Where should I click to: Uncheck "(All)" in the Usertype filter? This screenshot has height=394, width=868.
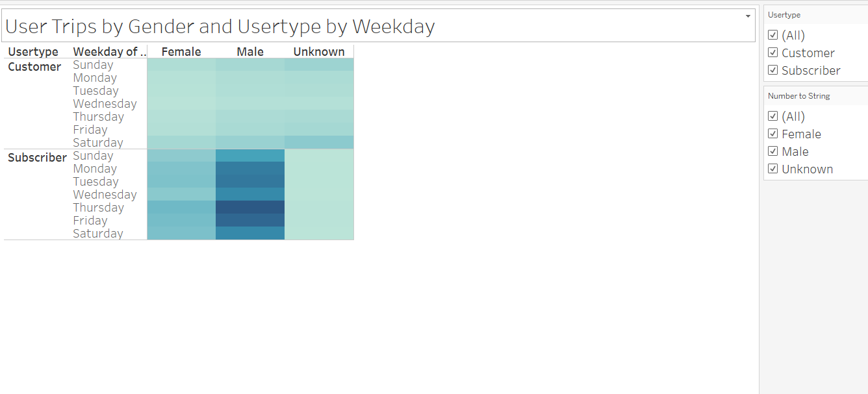click(x=772, y=34)
